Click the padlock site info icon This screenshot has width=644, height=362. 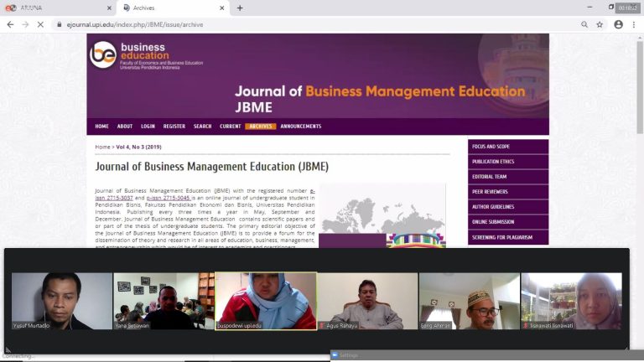click(60, 24)
